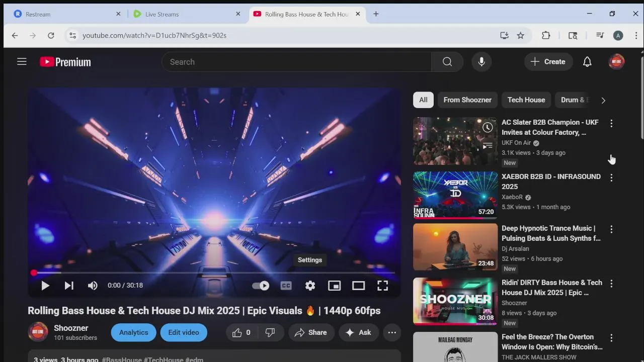Play the video
The height and width of the screenshot is (362, 644).
(45, 286)
